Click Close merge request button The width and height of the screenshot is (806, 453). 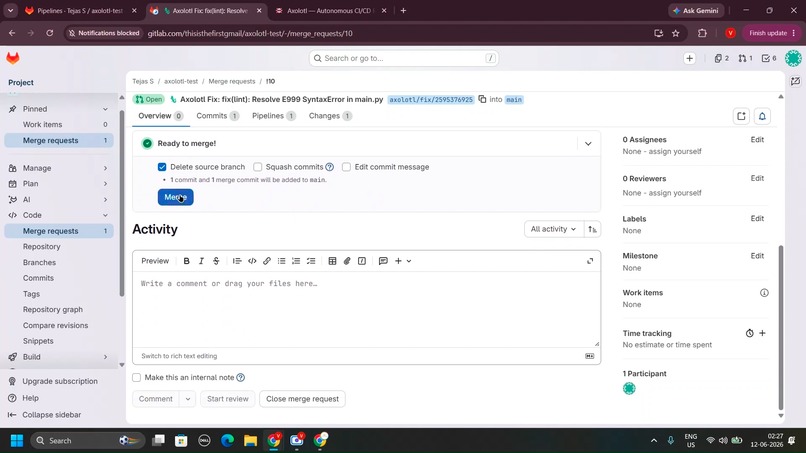302,399
